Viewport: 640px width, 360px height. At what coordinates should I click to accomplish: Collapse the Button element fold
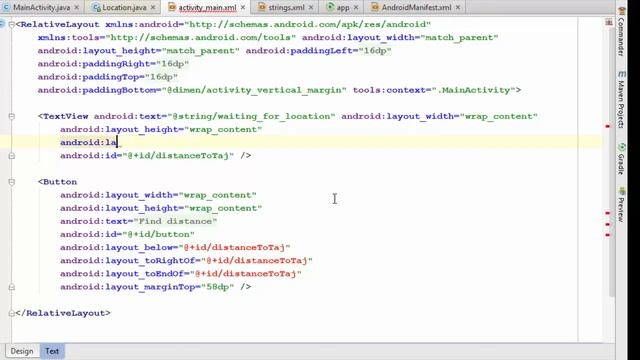tap(11, 182)
